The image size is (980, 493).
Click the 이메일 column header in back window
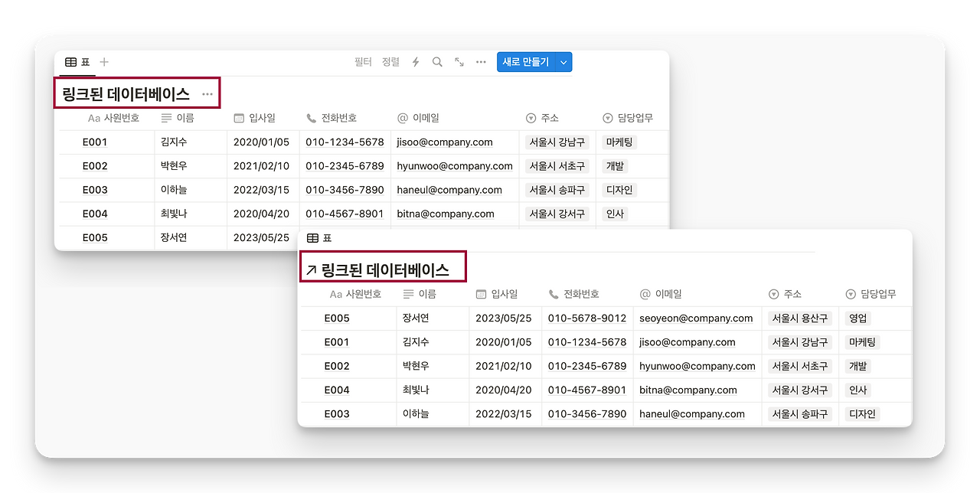pos(418,118)
